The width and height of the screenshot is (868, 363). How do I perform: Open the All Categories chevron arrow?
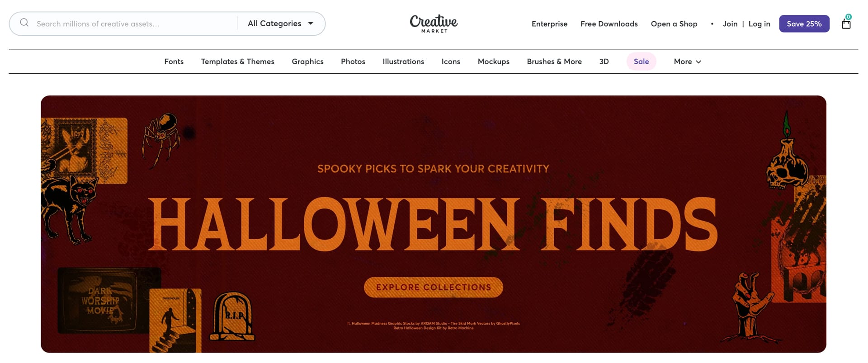(x=311, y=24)
